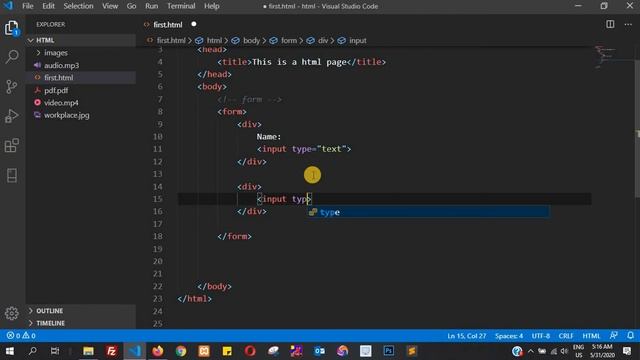Open video.mp4 in the explorer
The image size is (640, 360).
[82, 102]
